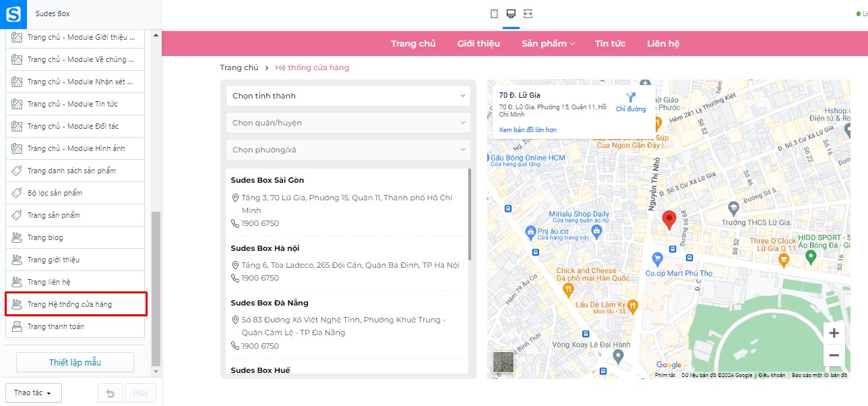The image size is (868, 406).
Task: Click home icon of Module Nhận xét row
Action: point(17,82)
